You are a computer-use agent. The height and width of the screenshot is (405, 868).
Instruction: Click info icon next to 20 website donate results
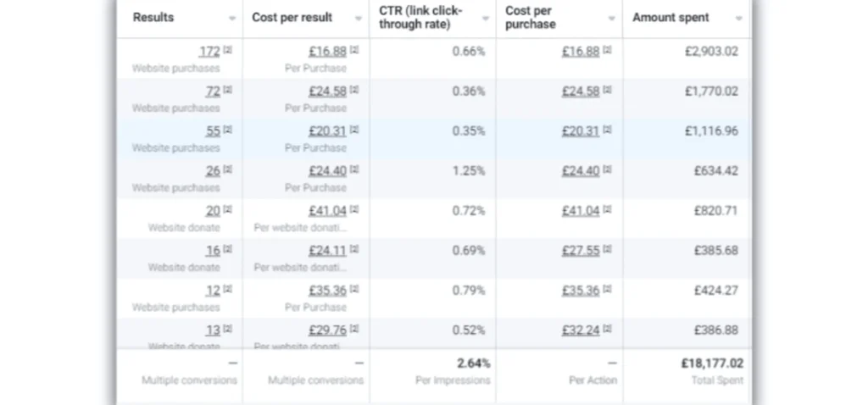pos(227,210)
